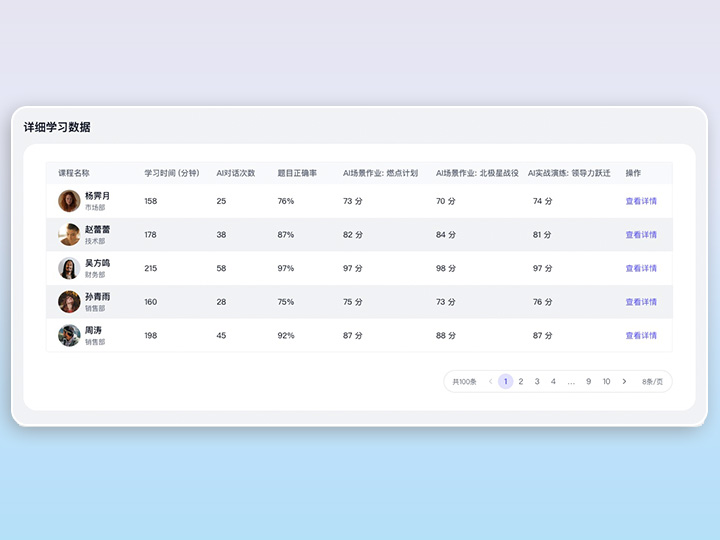Click the AI chat count 45
Image resolution: width=720 pixels, height=540 pixels.
(x=221, y=335)
